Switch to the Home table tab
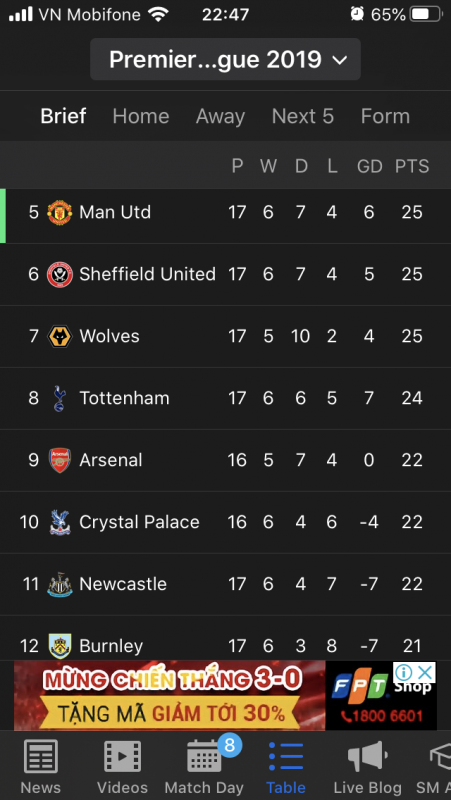Viewport: 451px width, 800px height. click(x=141, y=116)
